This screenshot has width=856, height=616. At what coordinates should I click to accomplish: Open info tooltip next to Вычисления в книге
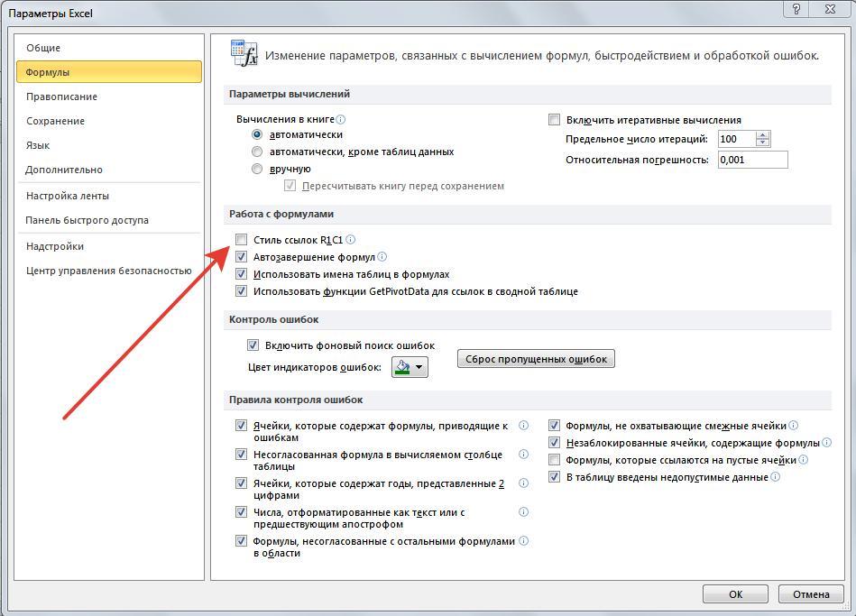click(x=341, y=119)
